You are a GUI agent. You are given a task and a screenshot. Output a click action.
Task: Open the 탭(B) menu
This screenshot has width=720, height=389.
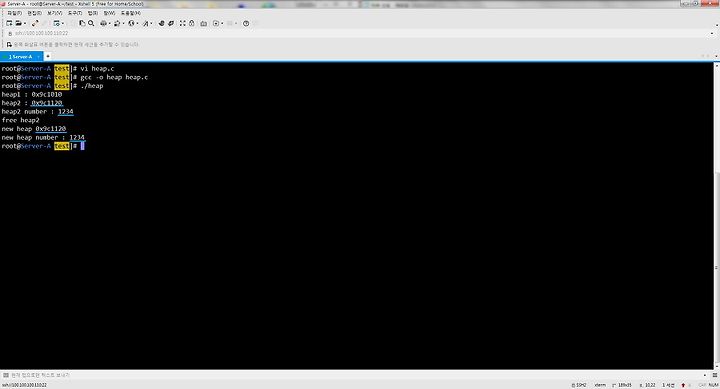(x=93, y=13)
